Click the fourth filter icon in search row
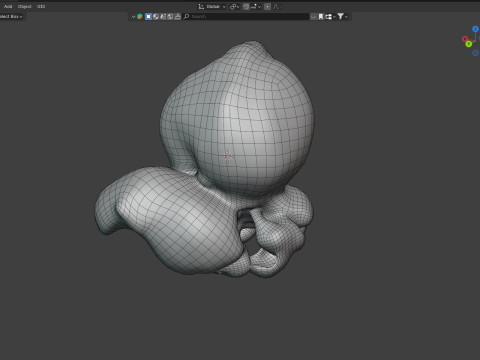 (x=170, y=16)
